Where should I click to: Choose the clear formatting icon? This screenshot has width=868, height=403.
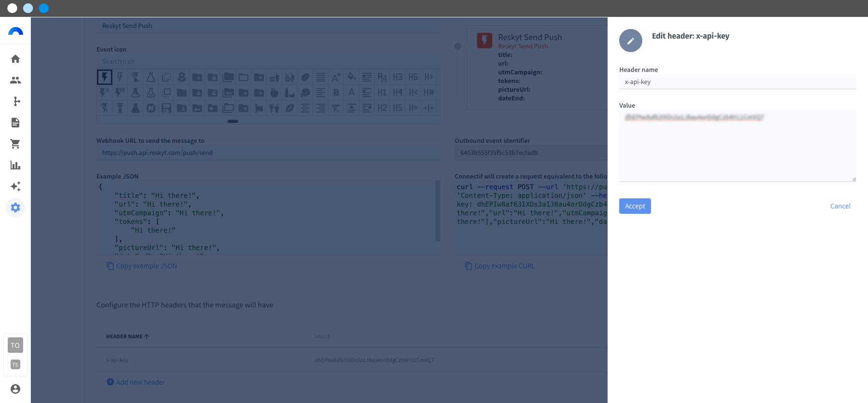[x=336, y=108]
